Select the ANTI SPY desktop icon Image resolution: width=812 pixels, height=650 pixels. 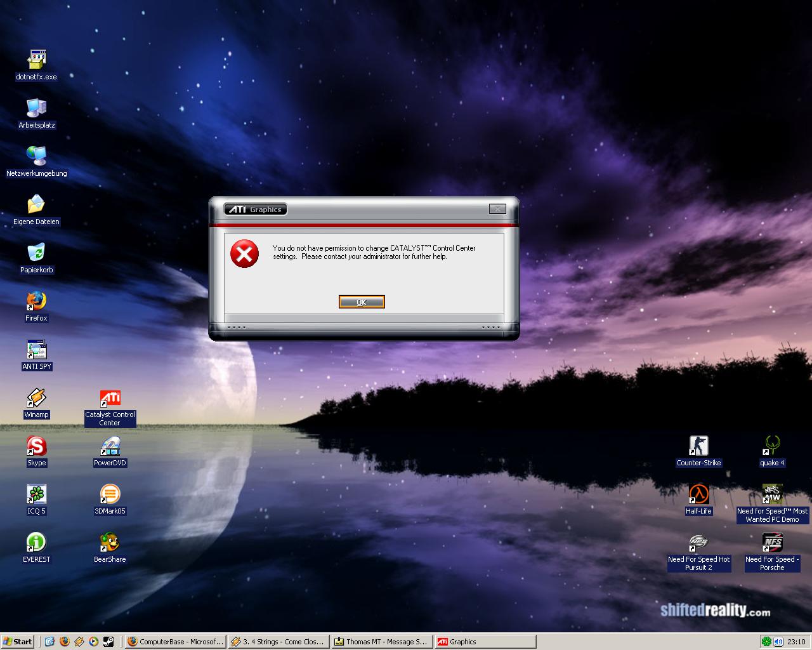click(37, 355)
